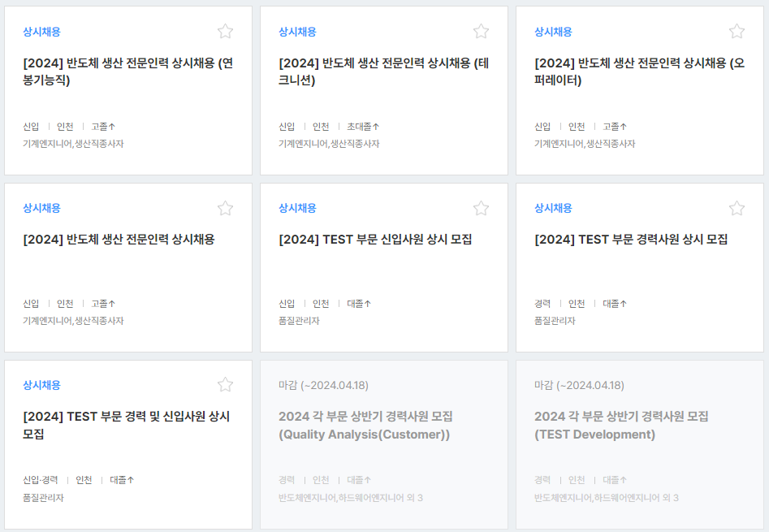Image resolution: width=769 pixels, height=532 pixels.
Task: Click 인천 on the TEST 신입사원 card
Action: click(x=321, y=304)
